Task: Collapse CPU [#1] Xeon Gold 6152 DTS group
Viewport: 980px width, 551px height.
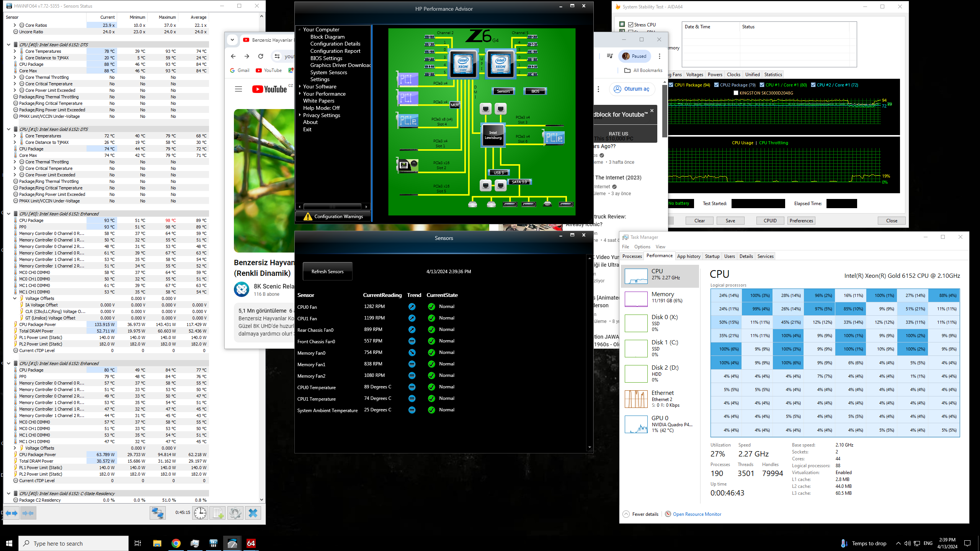Action: [x=8, y=129]
